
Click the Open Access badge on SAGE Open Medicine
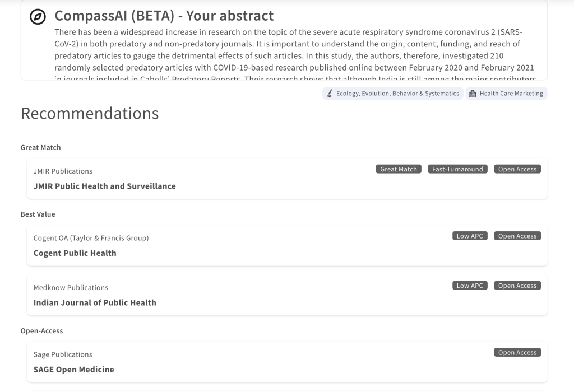point(517,352)
